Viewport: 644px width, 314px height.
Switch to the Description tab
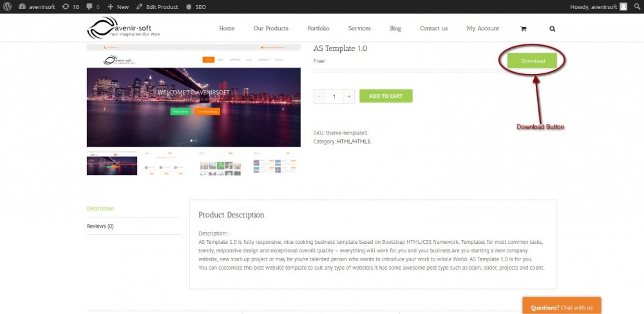click(x=100, y=208)
